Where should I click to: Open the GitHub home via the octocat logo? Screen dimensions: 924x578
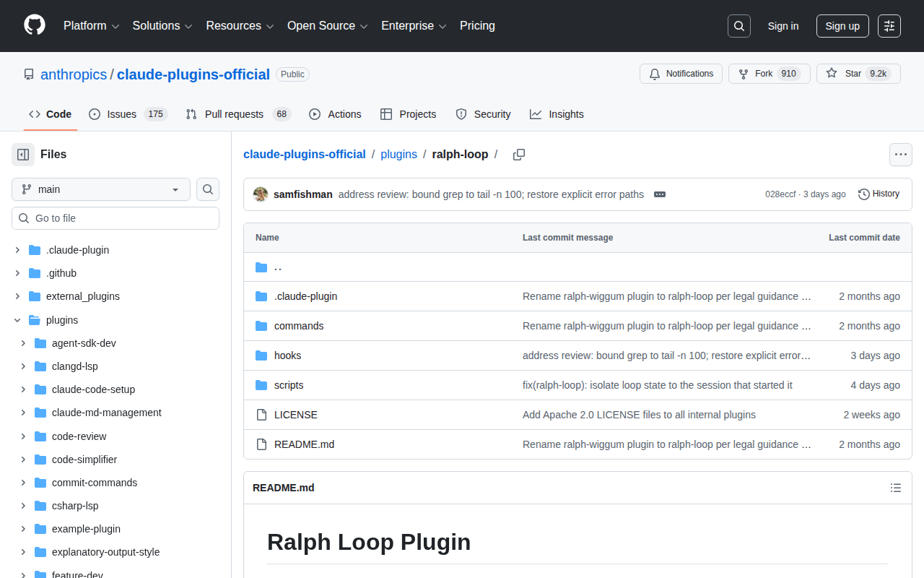[34, 26]
